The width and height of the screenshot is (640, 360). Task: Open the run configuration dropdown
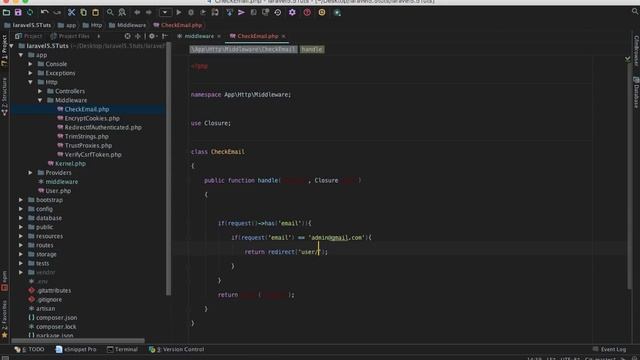pyautogui.click(x=165, y=13)
